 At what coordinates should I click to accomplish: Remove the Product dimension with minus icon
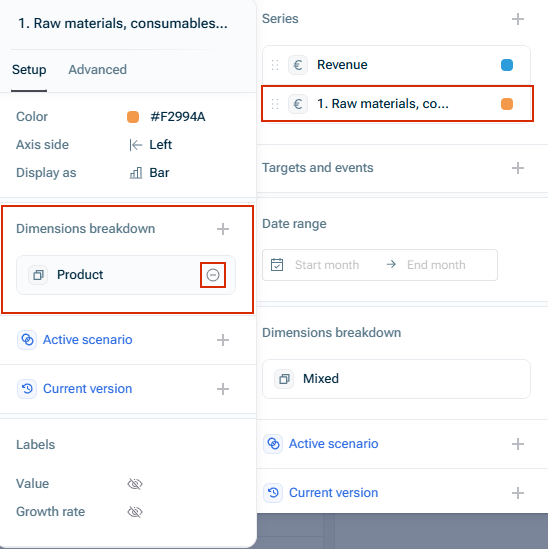click(213, 275)
